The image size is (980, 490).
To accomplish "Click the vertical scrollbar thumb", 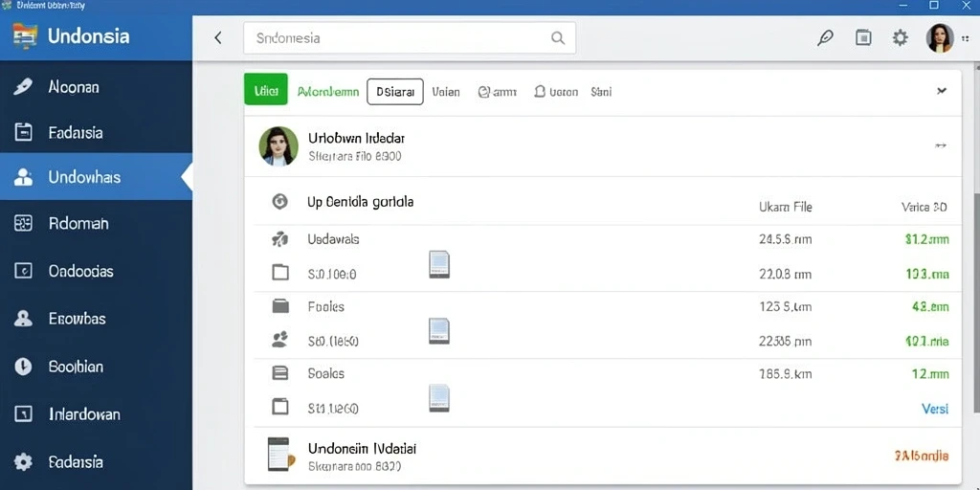I will click(x=976, y=301).
